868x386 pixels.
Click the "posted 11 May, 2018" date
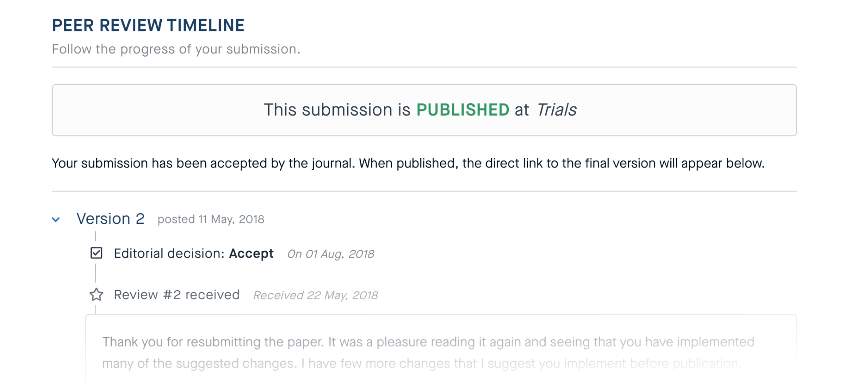(211, 219)
